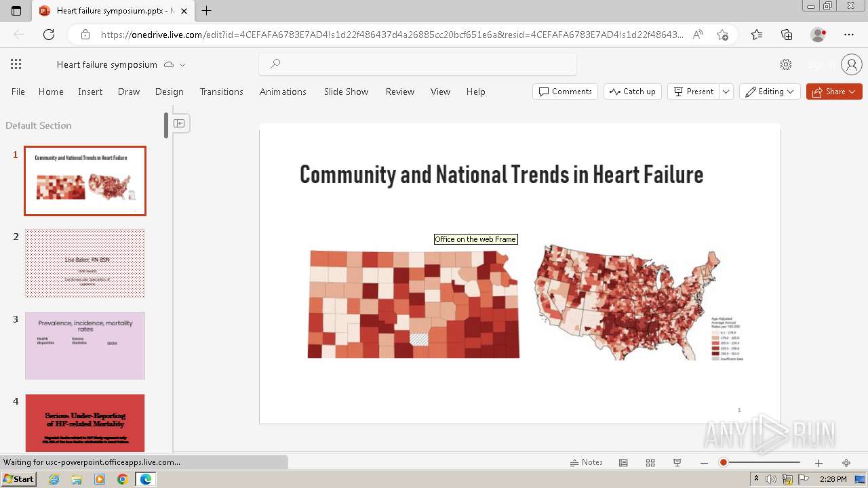
Task: Open Edge profile icon in toolbar
Action: click(x=818, y=35)
